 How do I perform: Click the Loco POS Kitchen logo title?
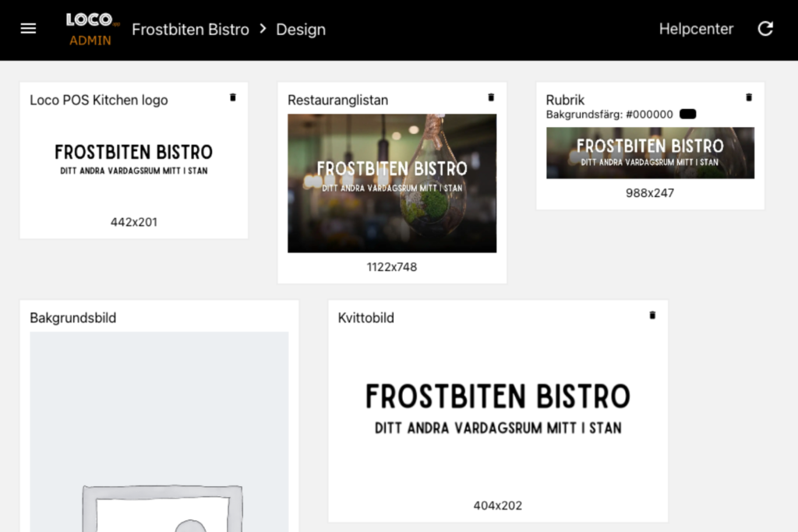click(x=99, y=100)
